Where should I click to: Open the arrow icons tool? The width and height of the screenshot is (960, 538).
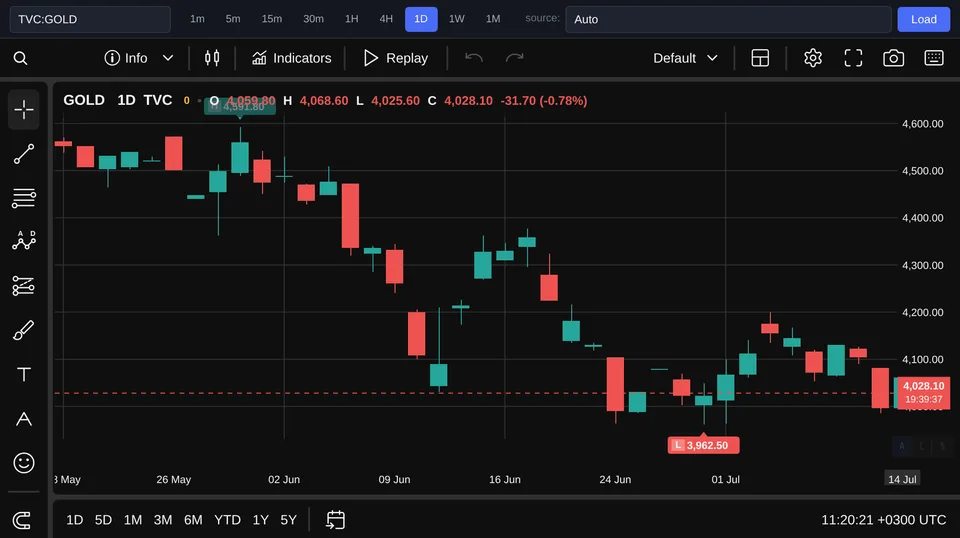(x=24, y=419)
